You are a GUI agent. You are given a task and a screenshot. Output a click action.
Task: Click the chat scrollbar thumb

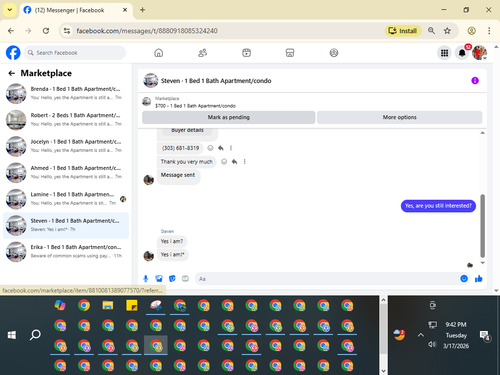click(482, 226)
